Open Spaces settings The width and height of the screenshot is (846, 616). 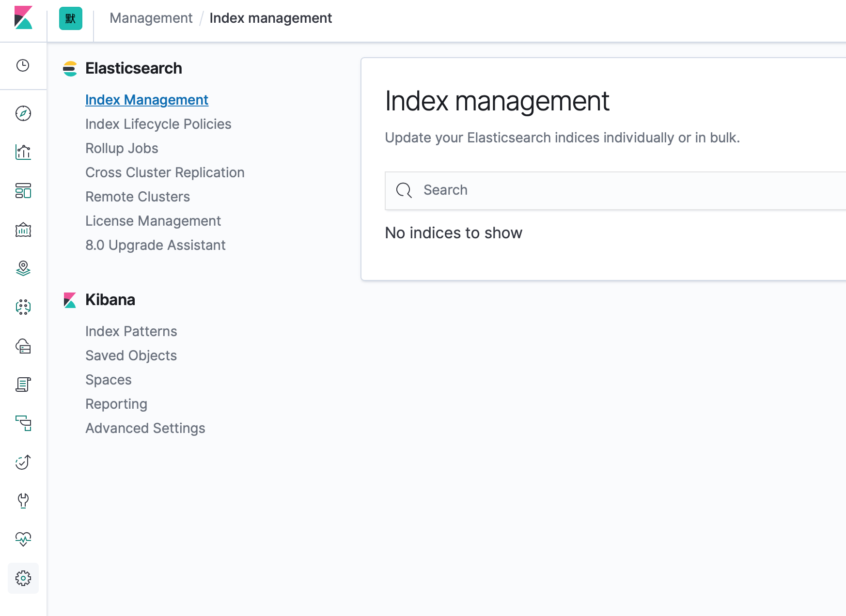click(109, 380)
